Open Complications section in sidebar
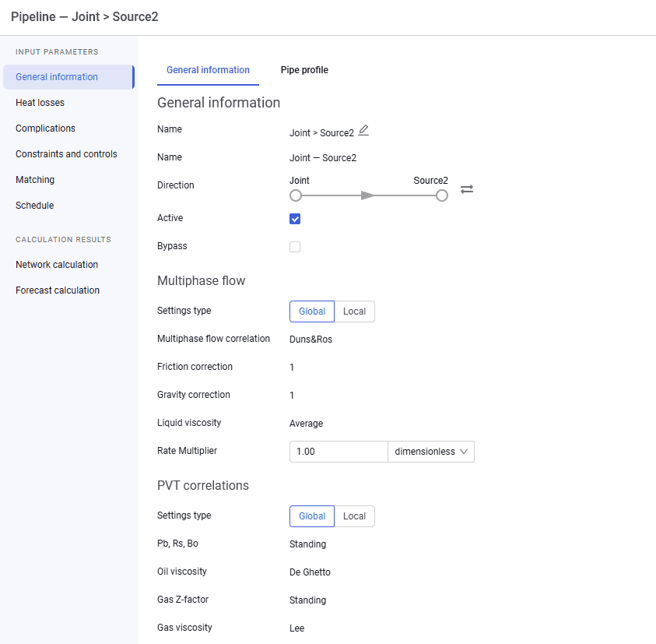This screenshot has width=656, height=644. (46, 128)
